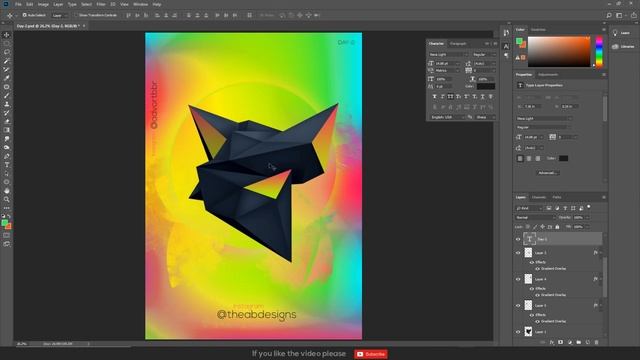
Task: Select the Clone Stamp tool
Action: 7,104
